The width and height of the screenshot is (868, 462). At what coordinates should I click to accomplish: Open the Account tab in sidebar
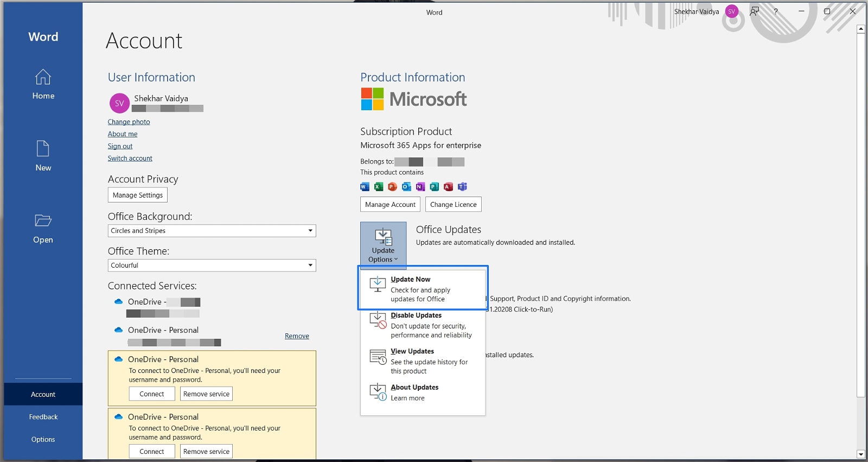(43, 394)
